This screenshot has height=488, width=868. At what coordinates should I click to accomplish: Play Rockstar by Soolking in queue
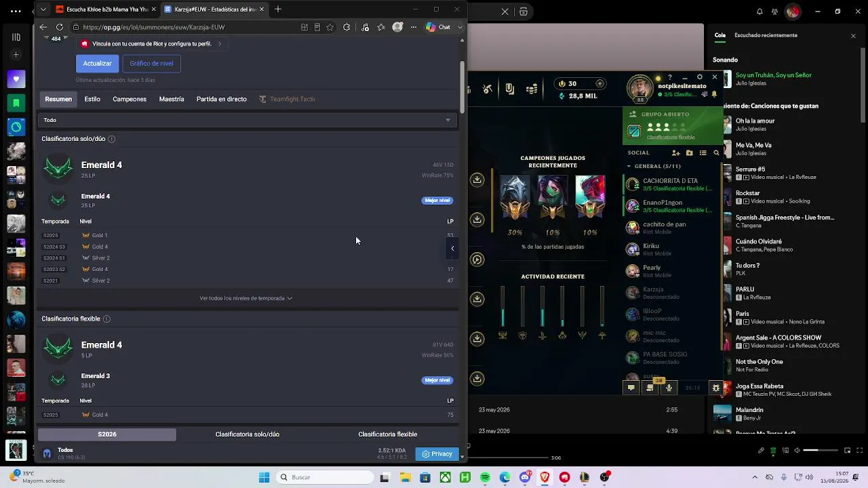point(785,197)
